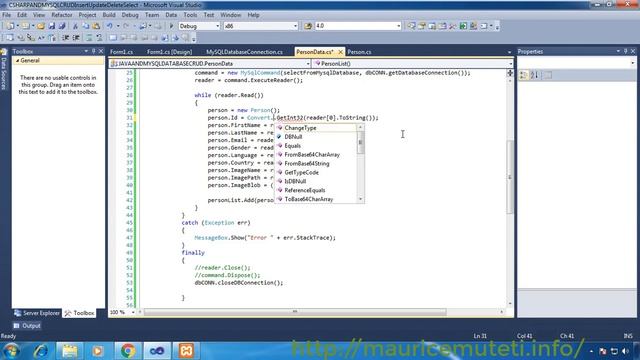Click the Increase Line Indent icon
Viewport: 640px width, 360px height.
[76, 38]
